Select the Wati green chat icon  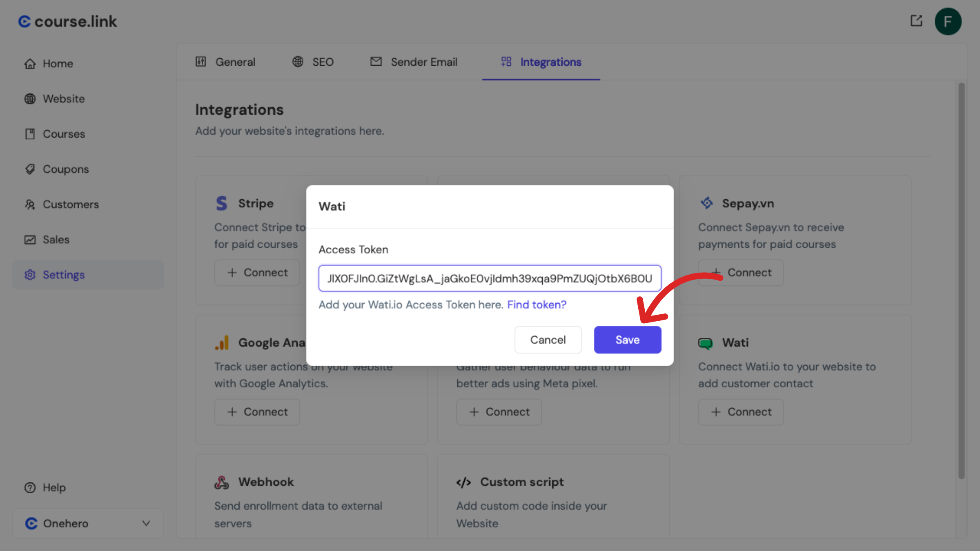point(706,342)
